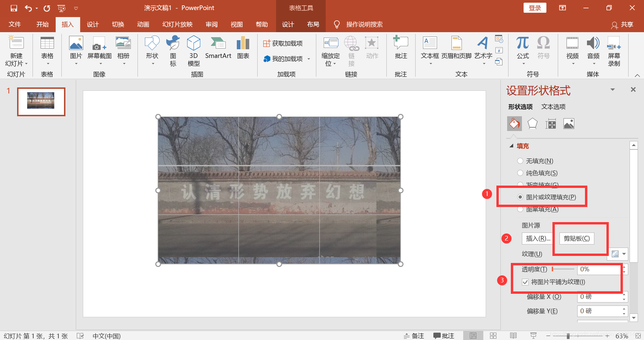Click the 操作说明搜索 search box

(x=364, y=24)
